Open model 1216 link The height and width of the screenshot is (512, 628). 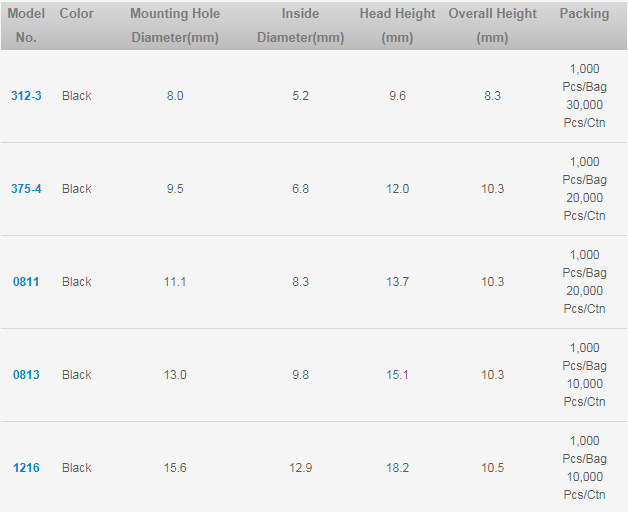[26, 468]
